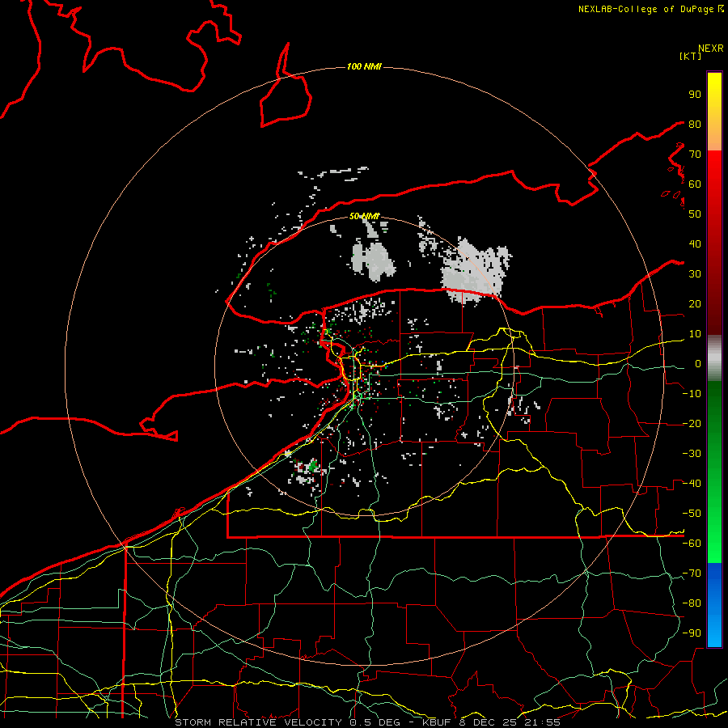Click the 70 value on the velocity scale

click(695, 154)
